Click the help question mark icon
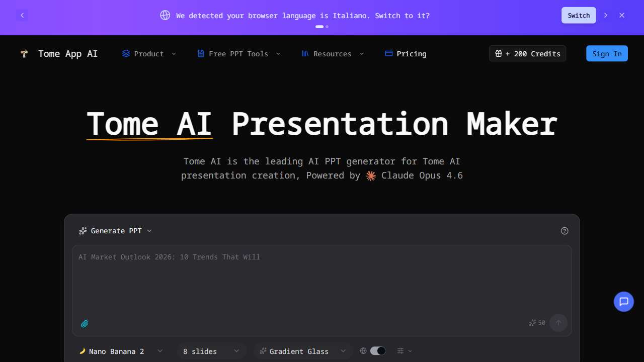644x362 pixels. tap(564, 231)
